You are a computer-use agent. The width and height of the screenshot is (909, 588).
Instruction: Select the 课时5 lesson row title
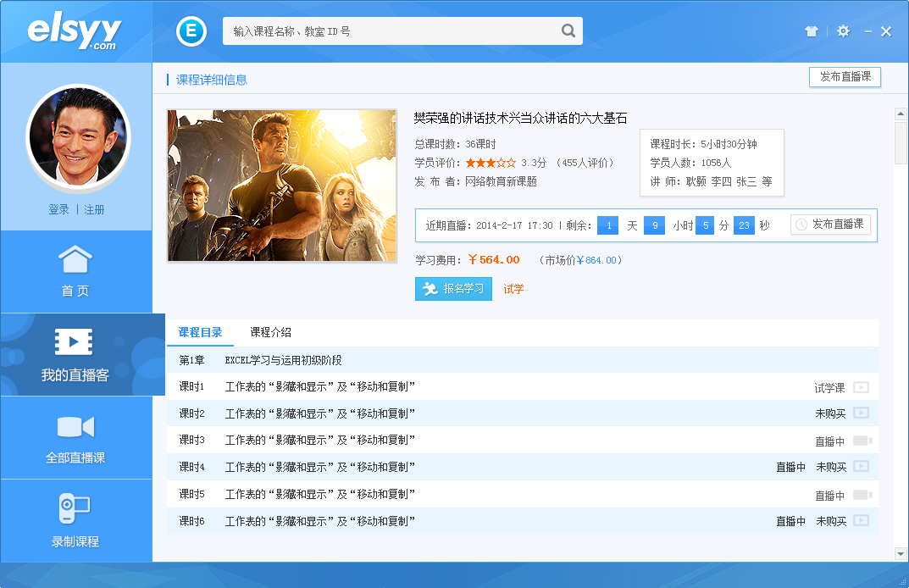320,494
